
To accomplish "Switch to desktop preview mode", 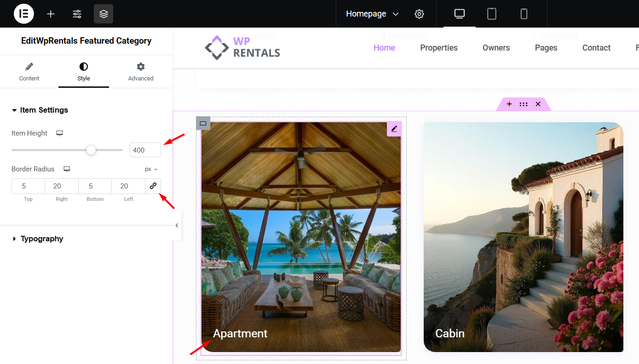I will pyautogui.click(x=459, y=14).
